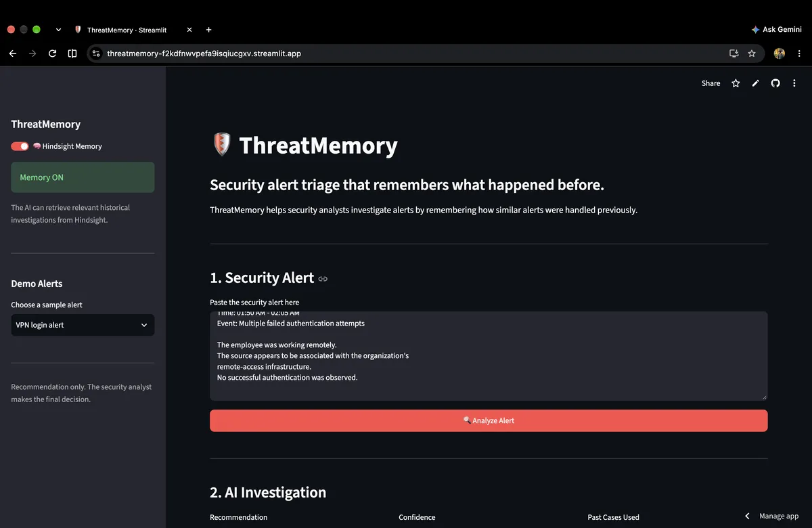Go forward in browser history
812x528 pixels.
point(32,53)
